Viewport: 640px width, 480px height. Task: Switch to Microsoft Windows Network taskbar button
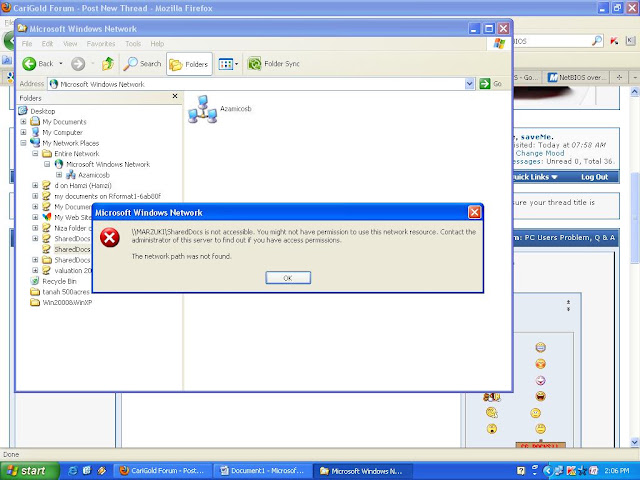click(x=363, y=471)
